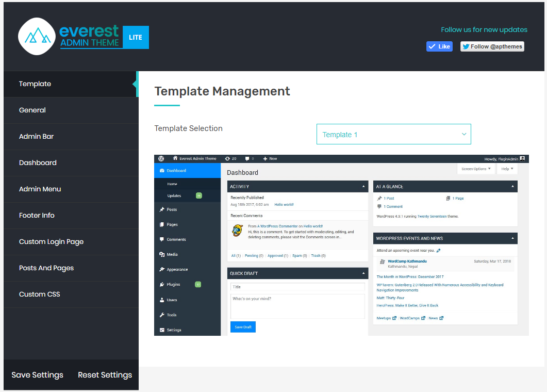Viewport: 547px width, 392px height.
Task: Open the Custom CSS tab
Action: [x=71, y=295]
